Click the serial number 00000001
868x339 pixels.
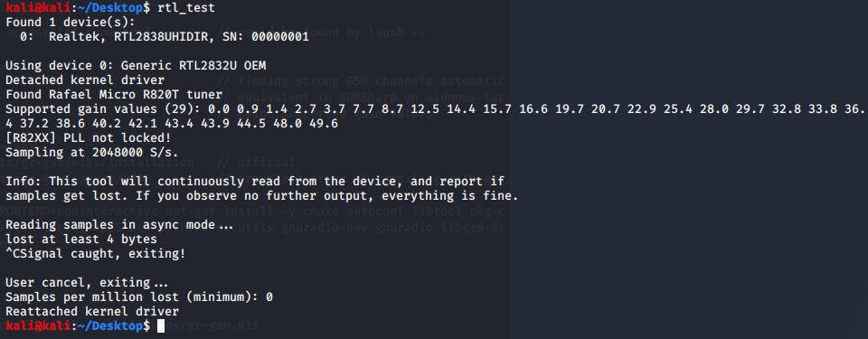pyautogui.click(x=280, y=37)
